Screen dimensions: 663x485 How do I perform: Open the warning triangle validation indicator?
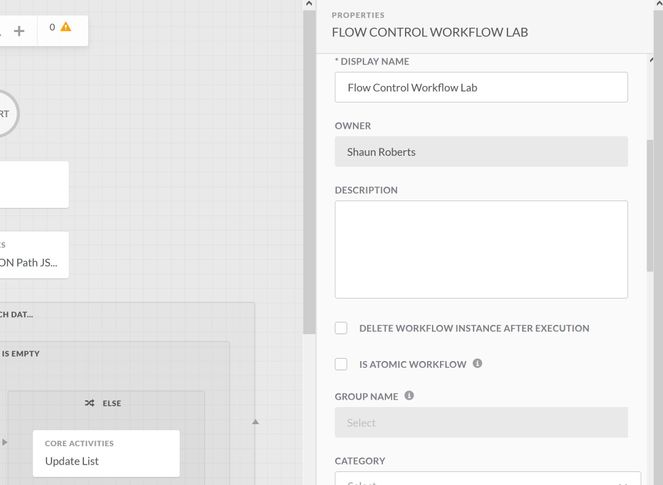click(x=66, y=27)
